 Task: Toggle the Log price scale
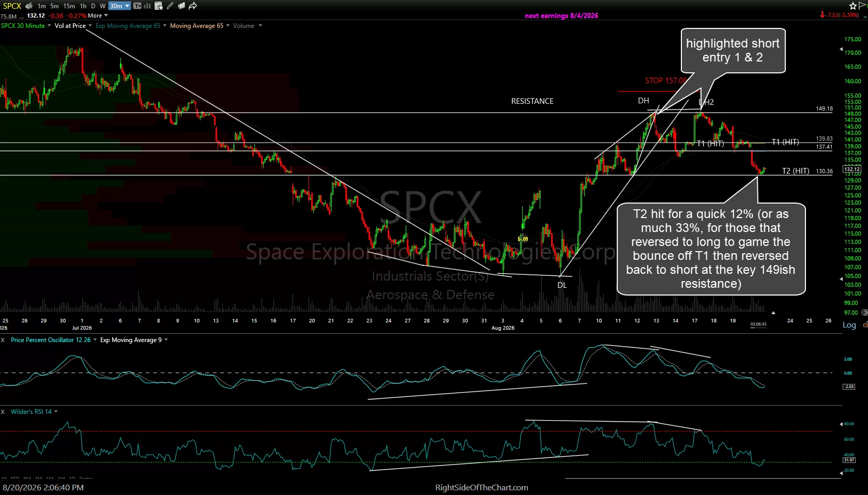[x=849, y=325]
